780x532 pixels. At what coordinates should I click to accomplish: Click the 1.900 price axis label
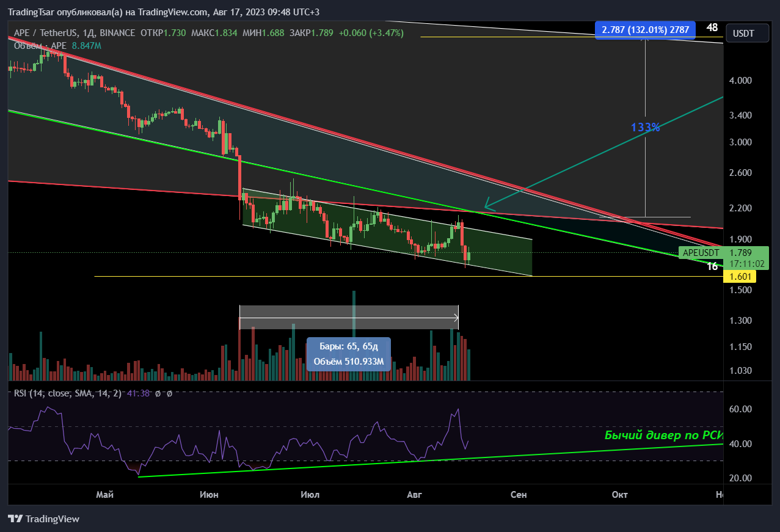pyautogui.click(x=740, y=240)
